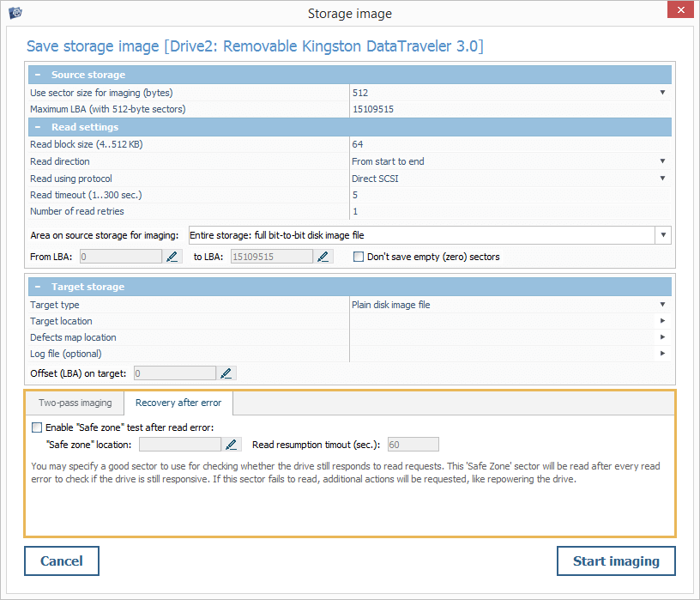Open the Read direction dropdown
Screen dimensions: 700x600
click(x=662, y=161)
